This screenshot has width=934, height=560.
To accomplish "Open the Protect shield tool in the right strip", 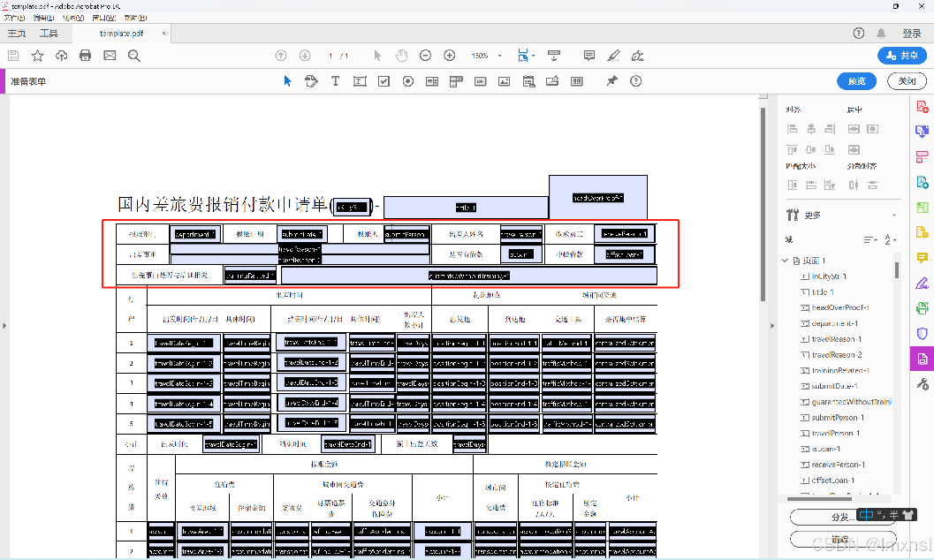I will click(x=923, y=333).
